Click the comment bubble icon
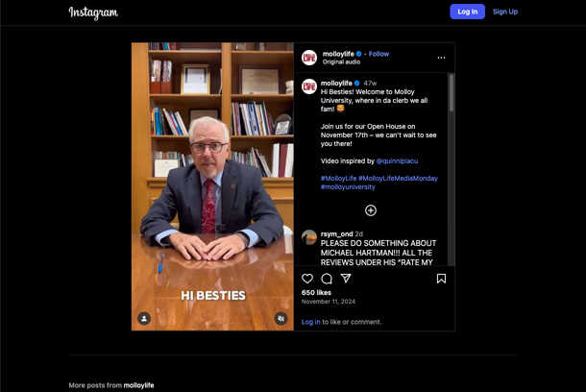The image size is (586, 392). 327,279
